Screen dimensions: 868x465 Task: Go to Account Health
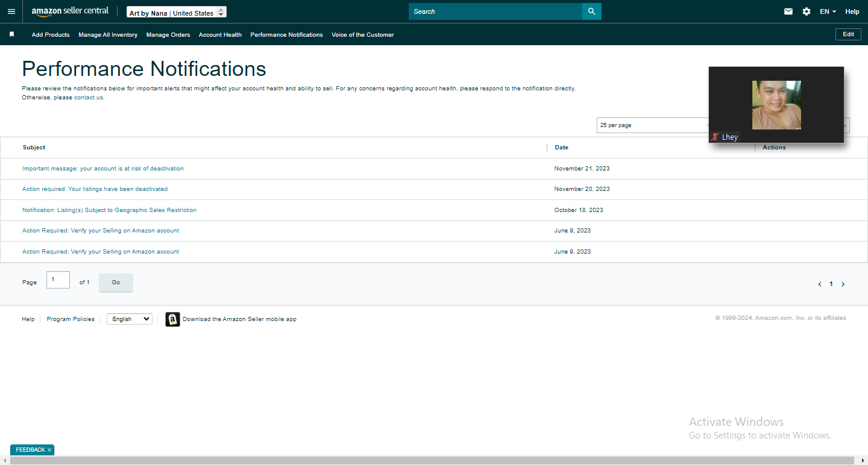point(220,35)
